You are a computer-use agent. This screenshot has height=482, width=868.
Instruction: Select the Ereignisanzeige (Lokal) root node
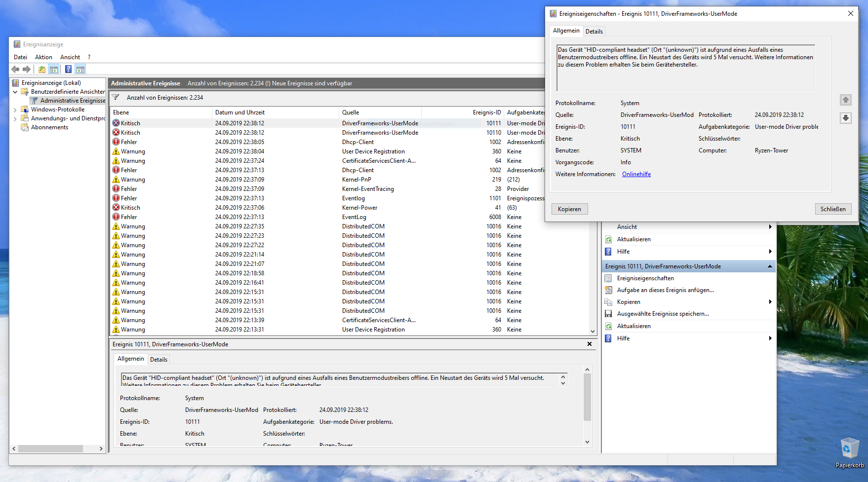51,83
